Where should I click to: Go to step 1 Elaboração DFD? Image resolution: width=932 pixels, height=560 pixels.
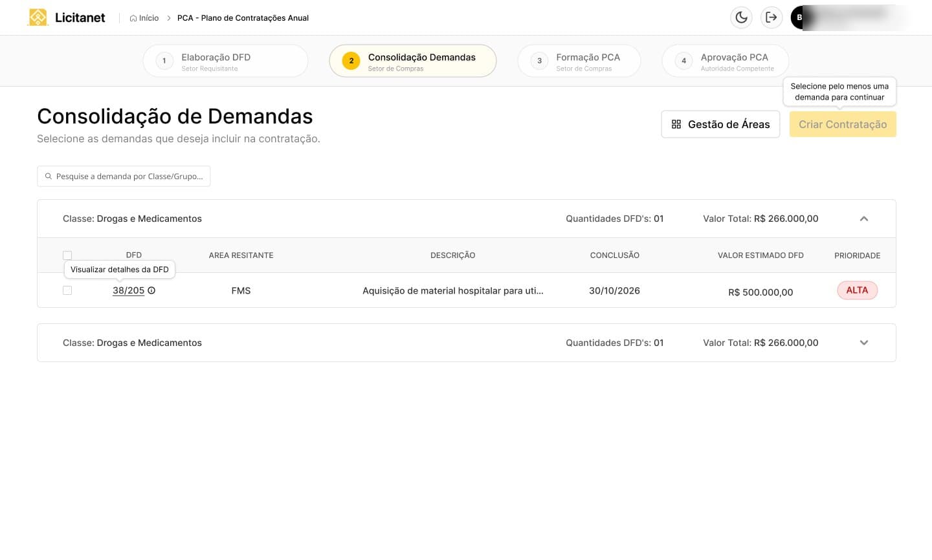[225, 61]
